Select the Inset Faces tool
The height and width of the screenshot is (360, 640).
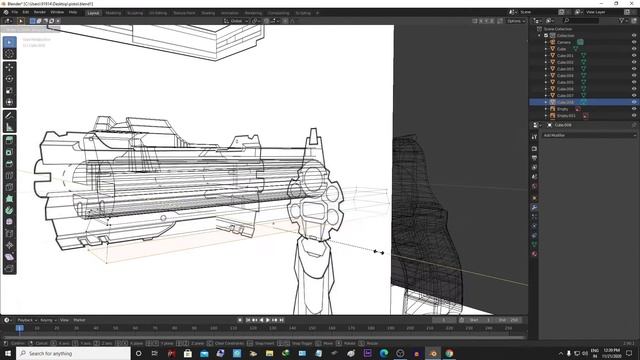9,152
